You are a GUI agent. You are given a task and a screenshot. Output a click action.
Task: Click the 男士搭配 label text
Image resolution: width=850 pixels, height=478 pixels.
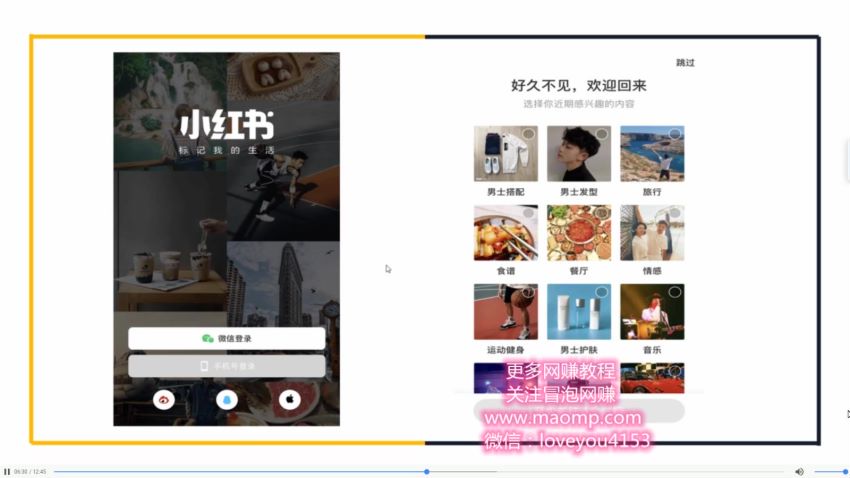tap(506, 192)
